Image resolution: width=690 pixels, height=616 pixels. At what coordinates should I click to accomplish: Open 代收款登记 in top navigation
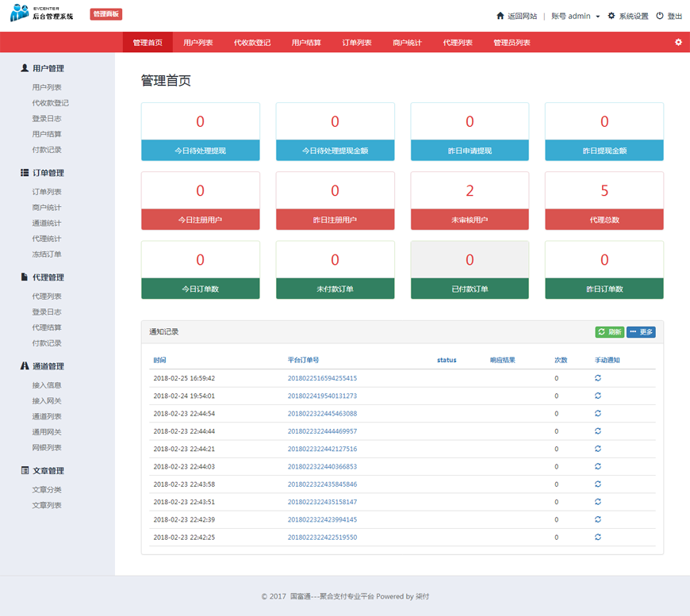252,42
